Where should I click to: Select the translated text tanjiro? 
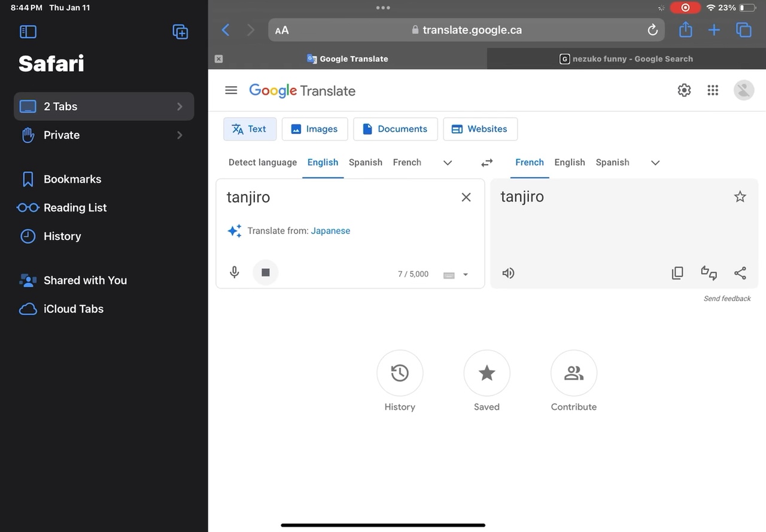pos(522,196)
